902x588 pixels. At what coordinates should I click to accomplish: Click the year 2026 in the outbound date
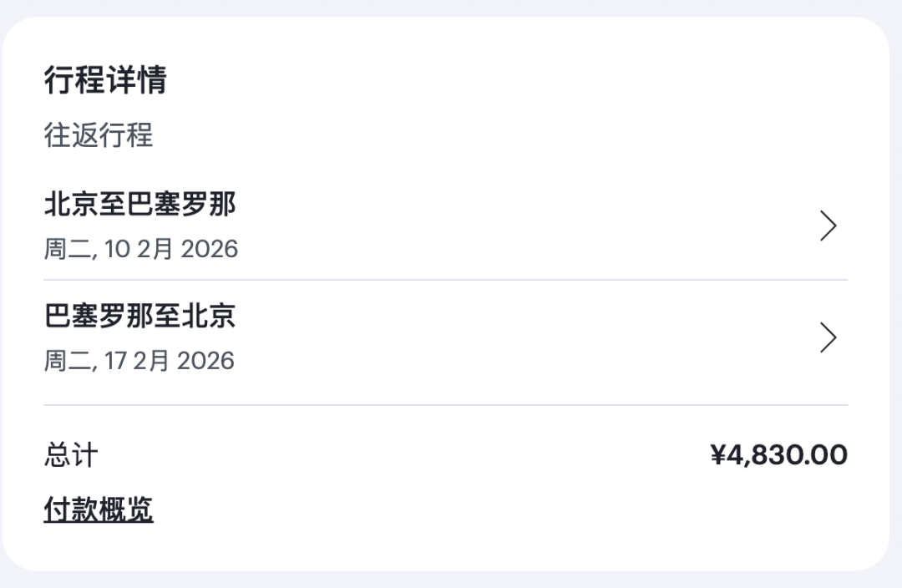pos(210,249)
